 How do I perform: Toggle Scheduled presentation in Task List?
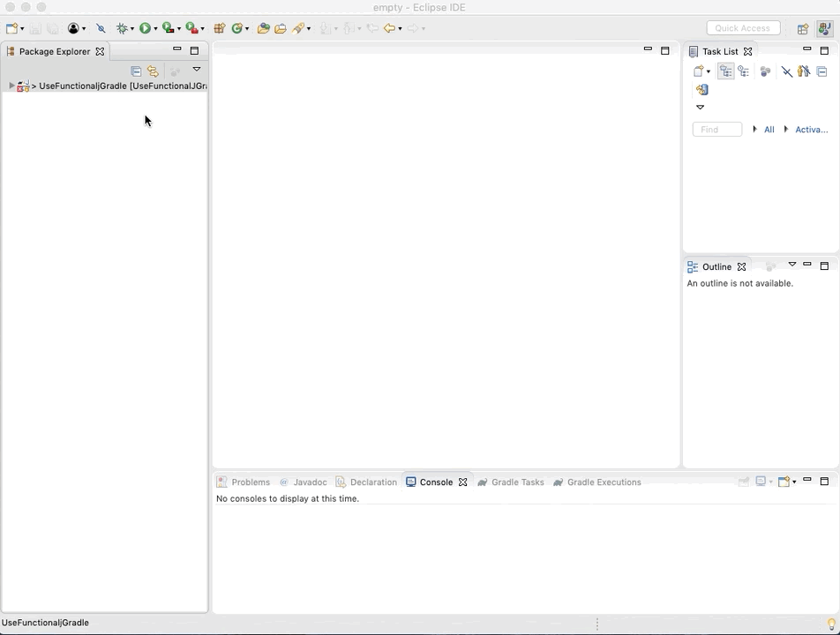744,71
